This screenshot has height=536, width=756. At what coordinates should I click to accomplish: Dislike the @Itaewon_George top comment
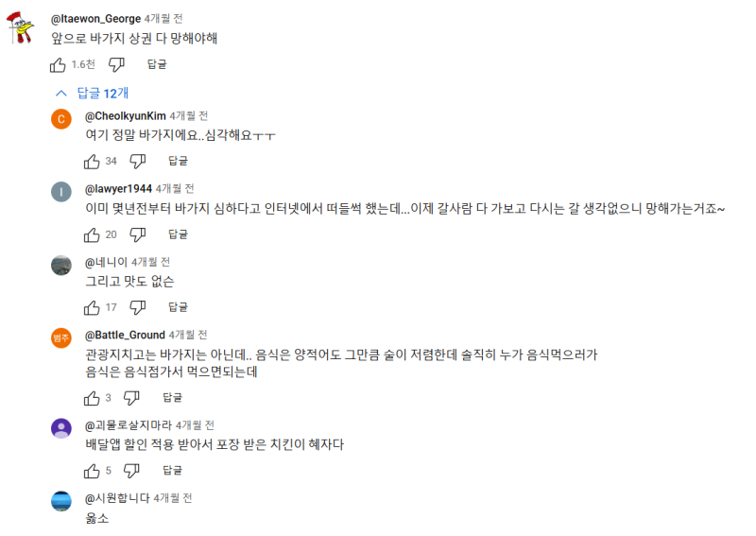(x=116, y=64)
